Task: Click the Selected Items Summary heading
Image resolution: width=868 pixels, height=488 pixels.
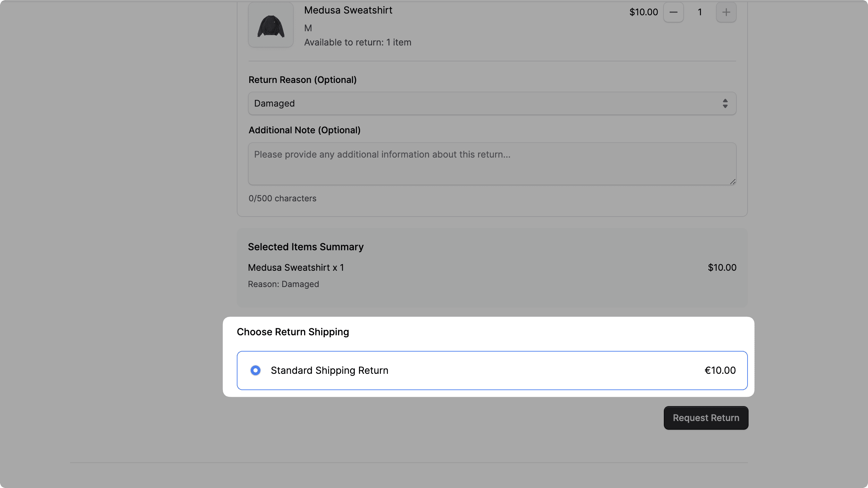Action: point(306,247)
